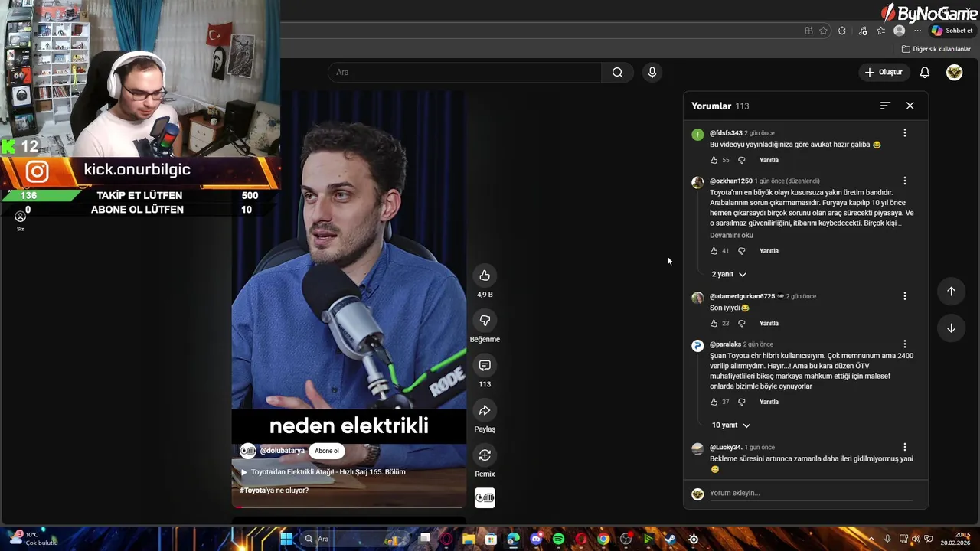Dislike the Short via Beğenme button
Image resolution: width=980 pixels, height=551 pixels.
click(485, 321)
